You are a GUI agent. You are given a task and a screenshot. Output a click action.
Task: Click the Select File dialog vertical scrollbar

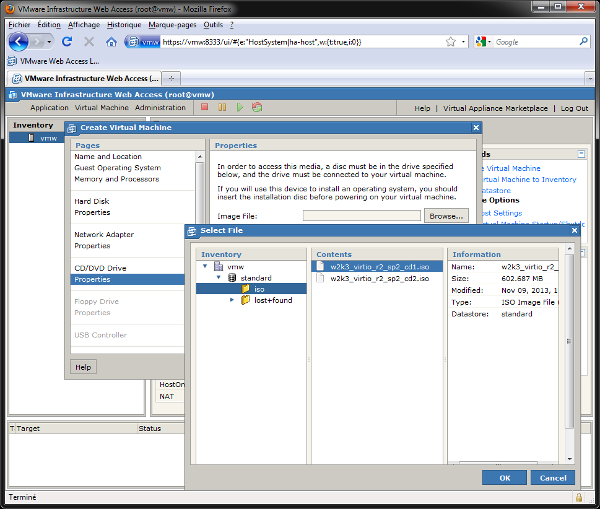tap(569, 341)
